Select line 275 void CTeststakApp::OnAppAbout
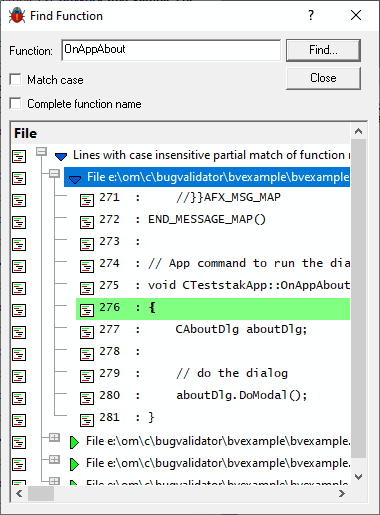The image size is (380, 515). click(213, 286)
